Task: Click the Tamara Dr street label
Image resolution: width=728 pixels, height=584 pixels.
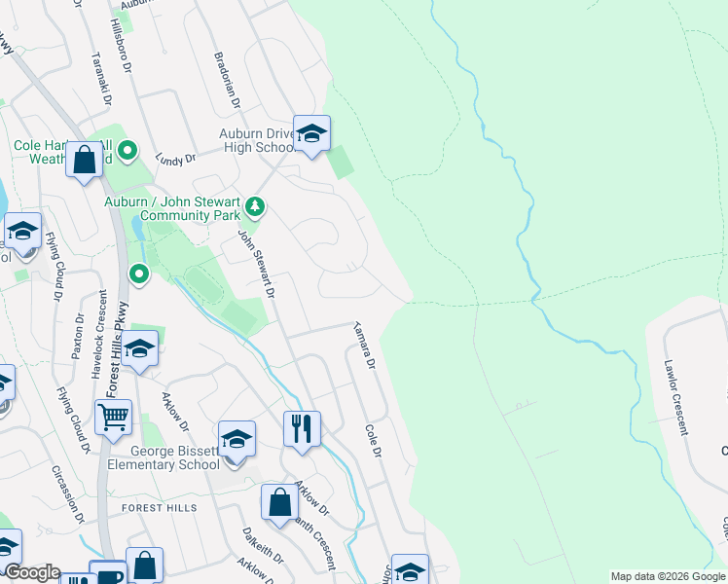Action: click(364, 345)
